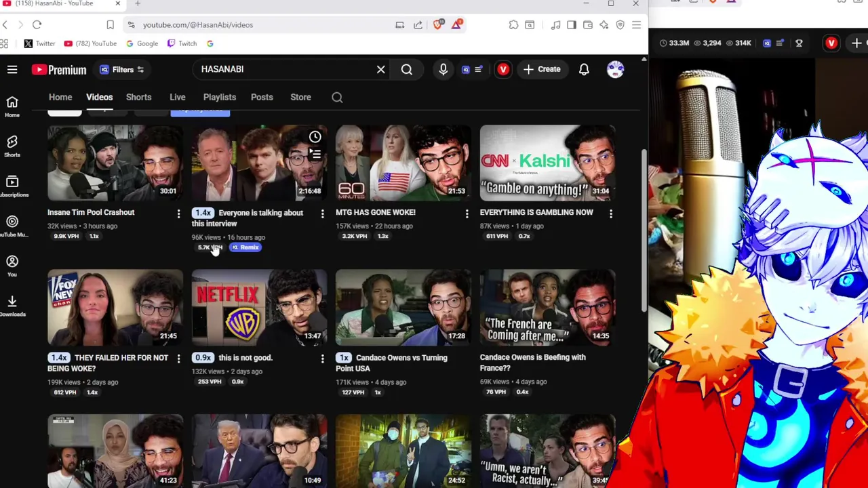Open the Twitch bookmark
868x488 pixels.
[x=181, y=43]
